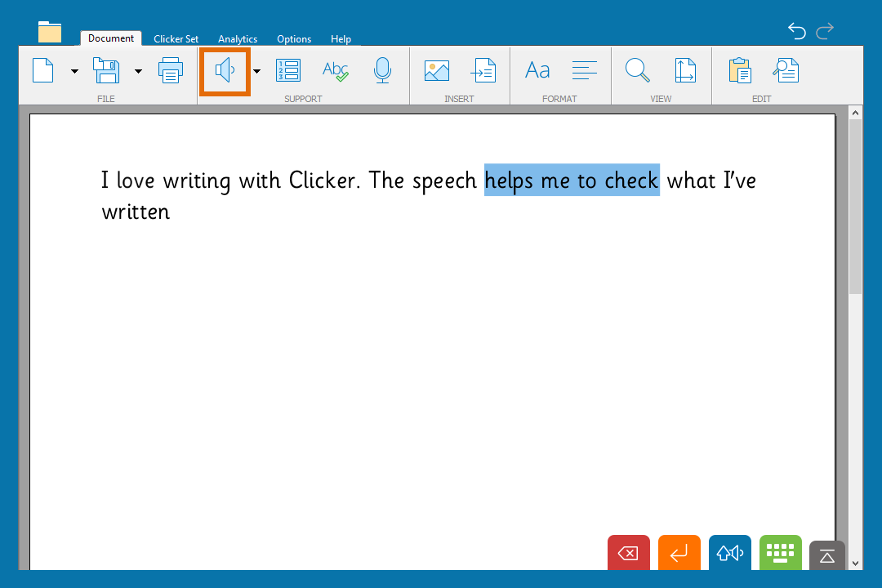The image size is (882, 588).
Task: Open the Analytics tab
Action: click(238, 38)
